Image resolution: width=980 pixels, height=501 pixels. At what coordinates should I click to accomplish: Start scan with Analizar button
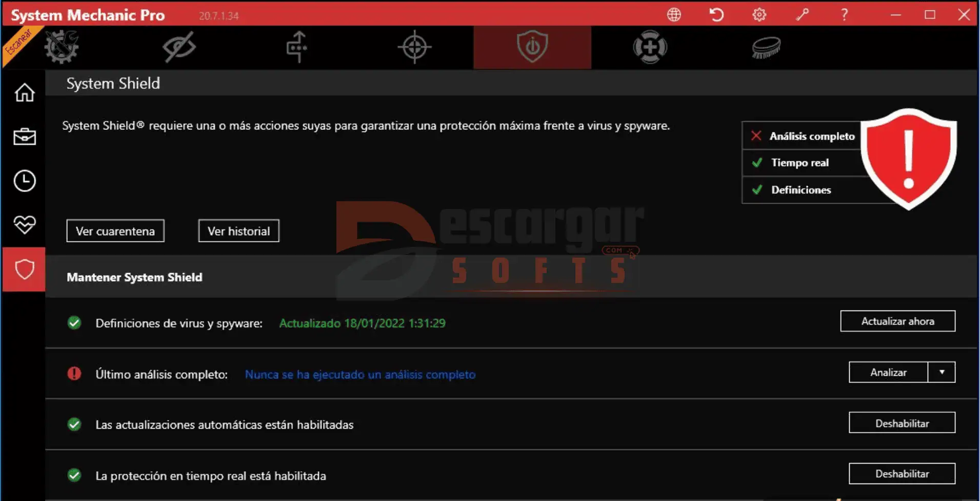click(888, 372)
